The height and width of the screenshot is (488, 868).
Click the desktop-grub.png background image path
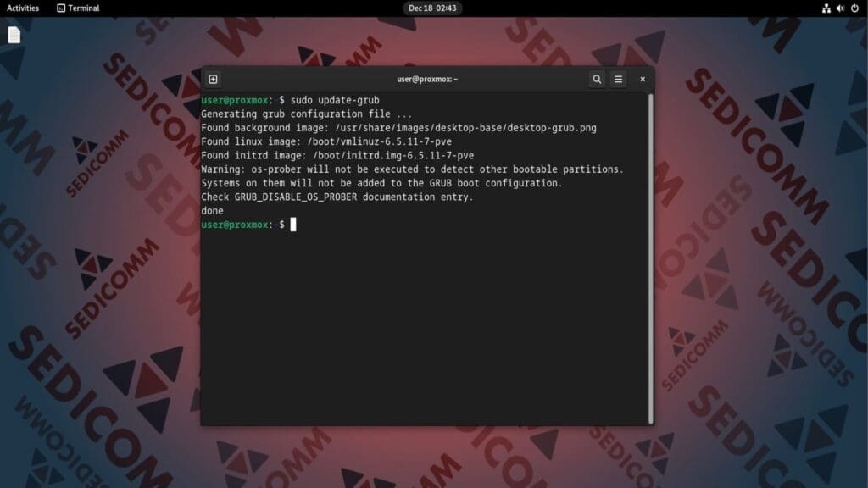click(x=454, y=128)
